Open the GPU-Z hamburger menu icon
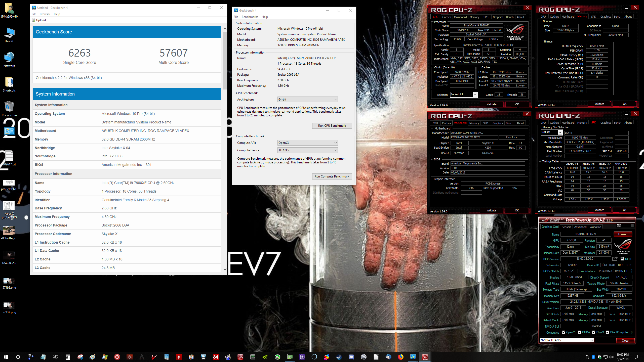Viewport: 644px width, 362px height. coord(632,225)
